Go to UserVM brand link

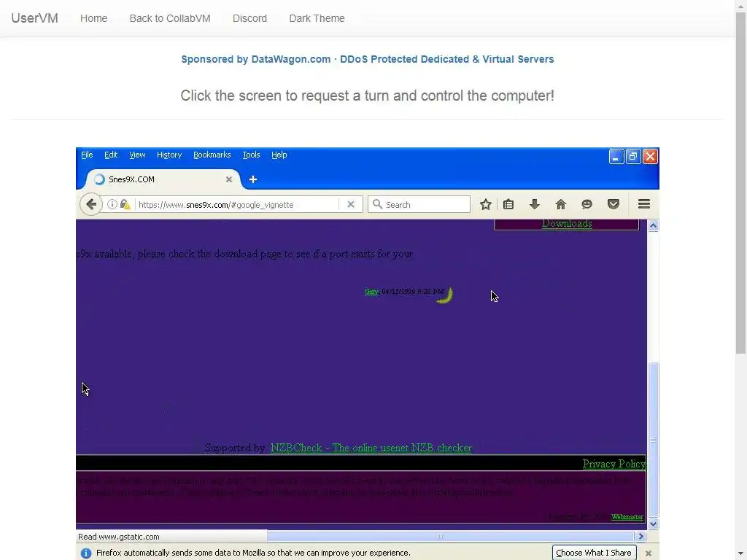[x=34, y=18]
